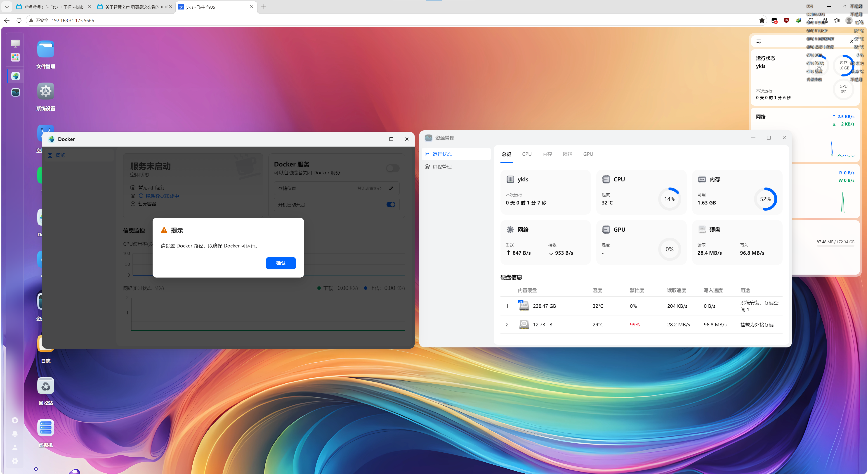Click the 12.73 TB disk row
The height and width of the screenshot is (475, 868).
tap(641, 325)
